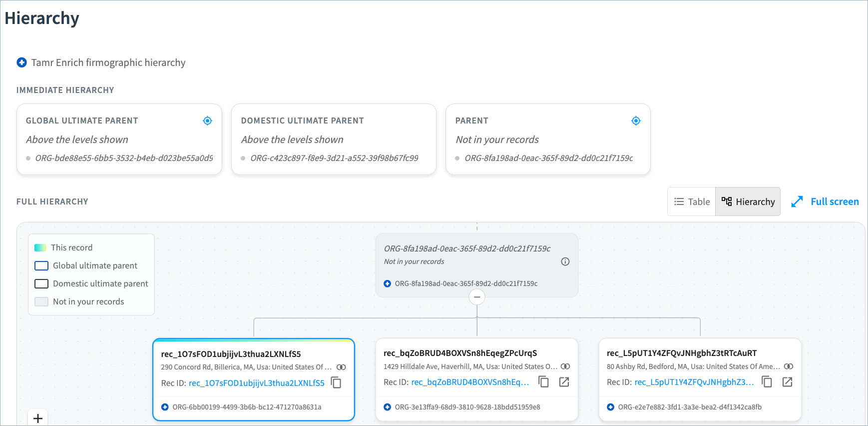The height and width of the screenshot is (426, 868).
Task: Open info icon on ORG-8fa198ad node
Action: [565, 261]
